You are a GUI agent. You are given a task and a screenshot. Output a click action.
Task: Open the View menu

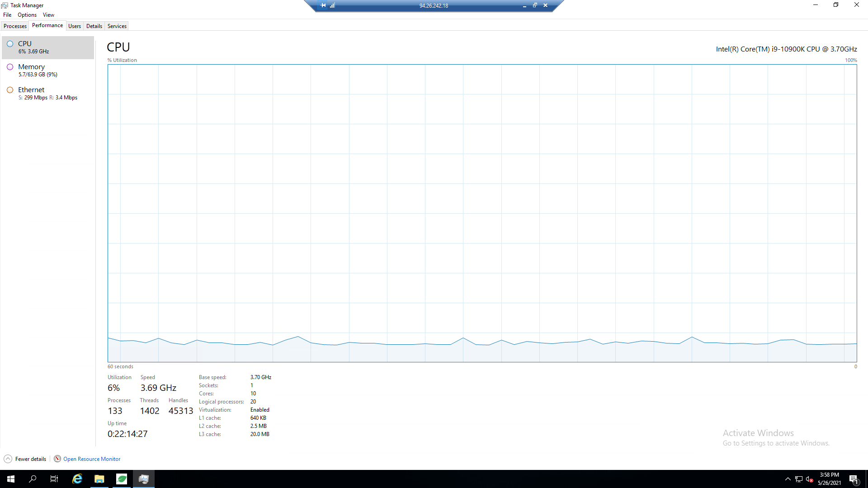48,15
